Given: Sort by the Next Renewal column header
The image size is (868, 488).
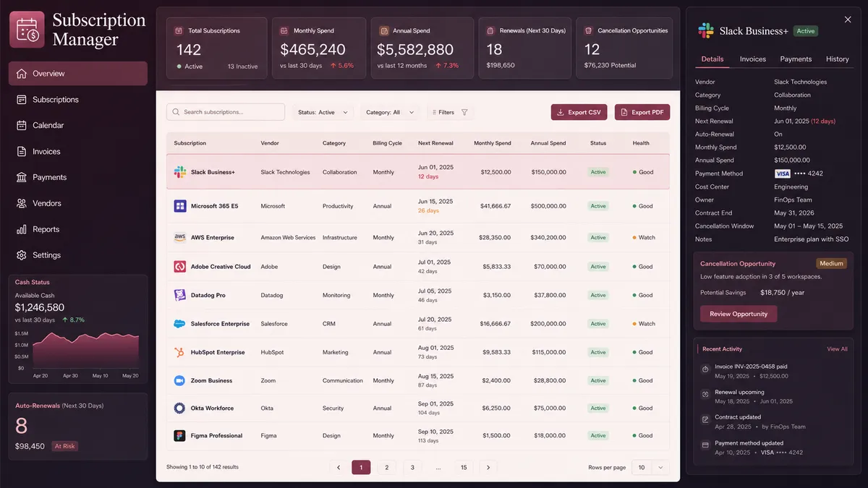Looking at the screenshot, I should (x=435, y=143).
